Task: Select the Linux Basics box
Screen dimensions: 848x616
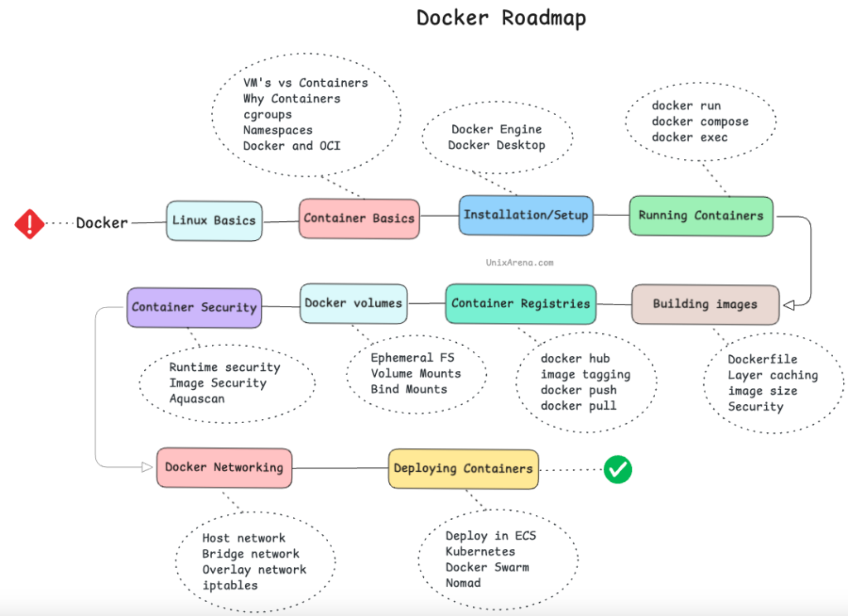Action: pos(214,221)
